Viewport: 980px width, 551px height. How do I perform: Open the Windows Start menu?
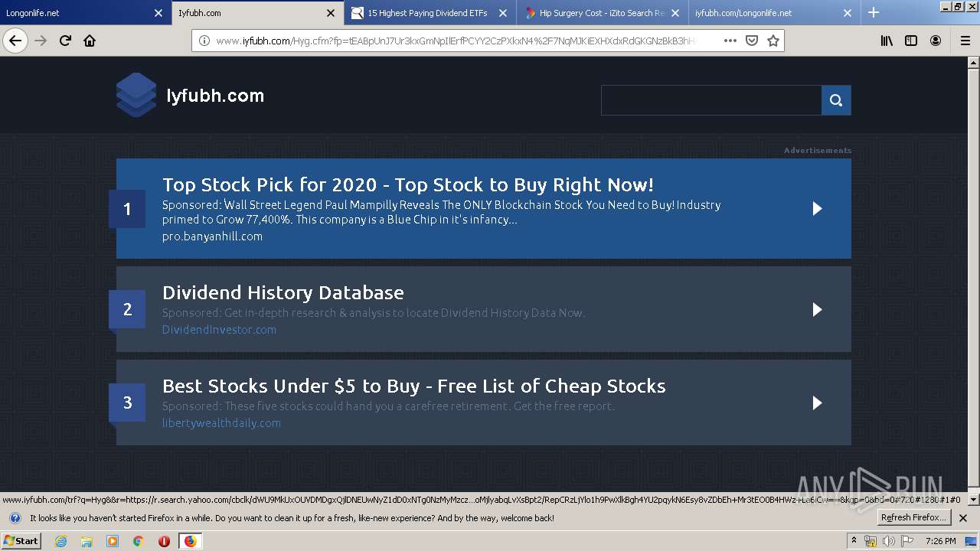click(21, 541)
